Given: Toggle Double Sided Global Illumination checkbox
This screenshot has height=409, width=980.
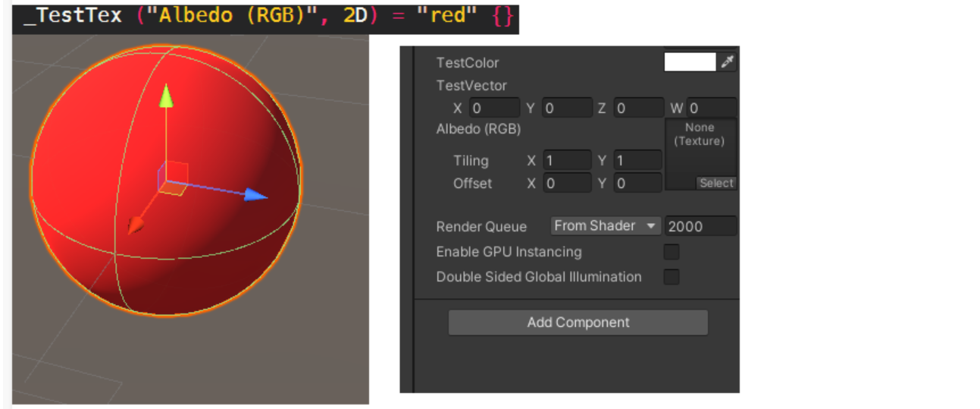Looking at the screenshot, I should click(672, 277).
